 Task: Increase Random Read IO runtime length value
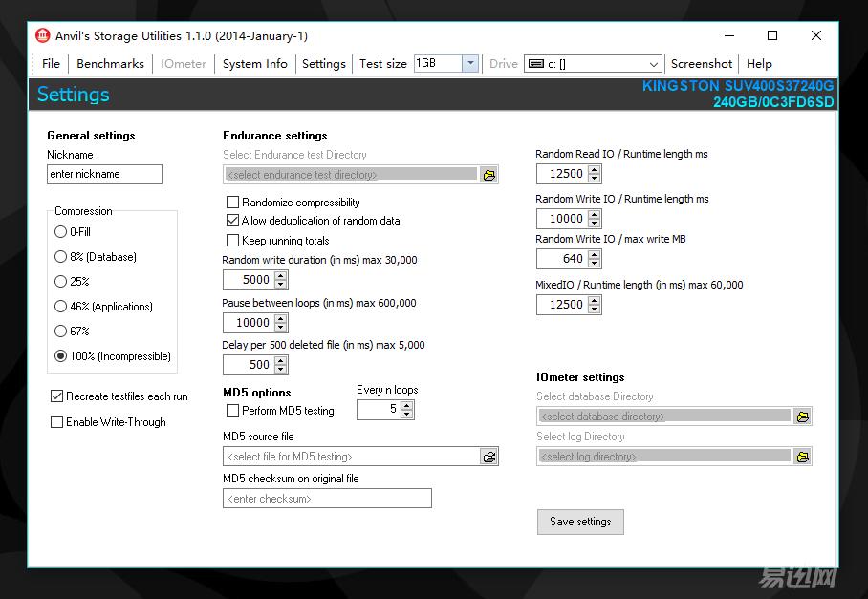click(594, 170)
